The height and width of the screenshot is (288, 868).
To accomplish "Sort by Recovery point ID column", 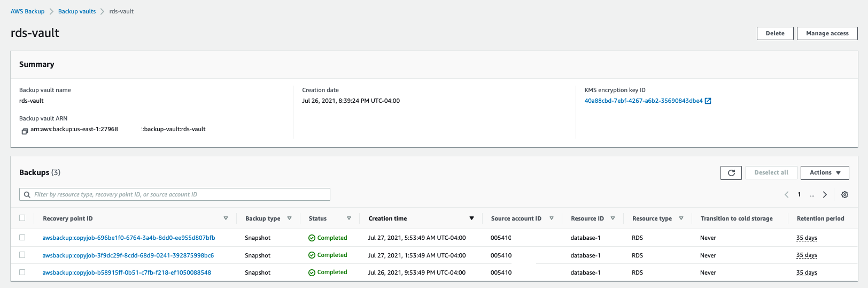I will pyautogui.click(x=226, y=218).
